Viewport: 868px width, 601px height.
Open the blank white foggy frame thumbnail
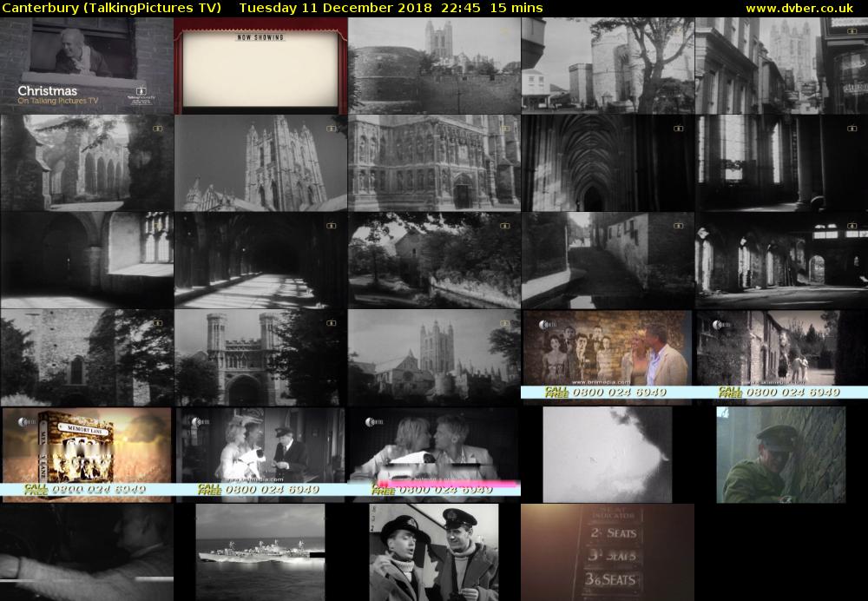(608, 454)
